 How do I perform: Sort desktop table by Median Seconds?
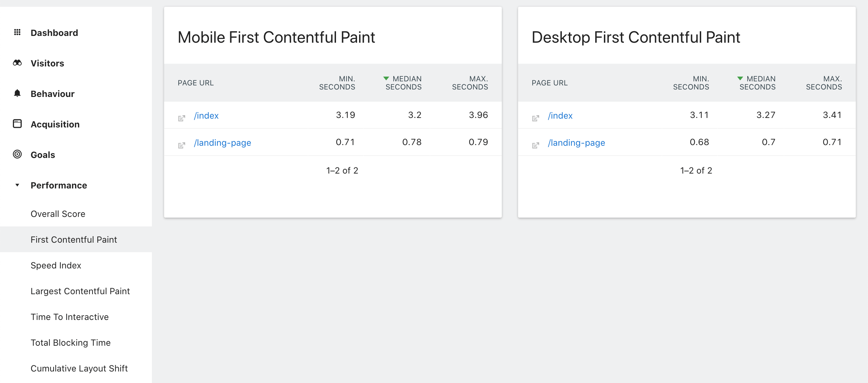click(x=757, y=83)
